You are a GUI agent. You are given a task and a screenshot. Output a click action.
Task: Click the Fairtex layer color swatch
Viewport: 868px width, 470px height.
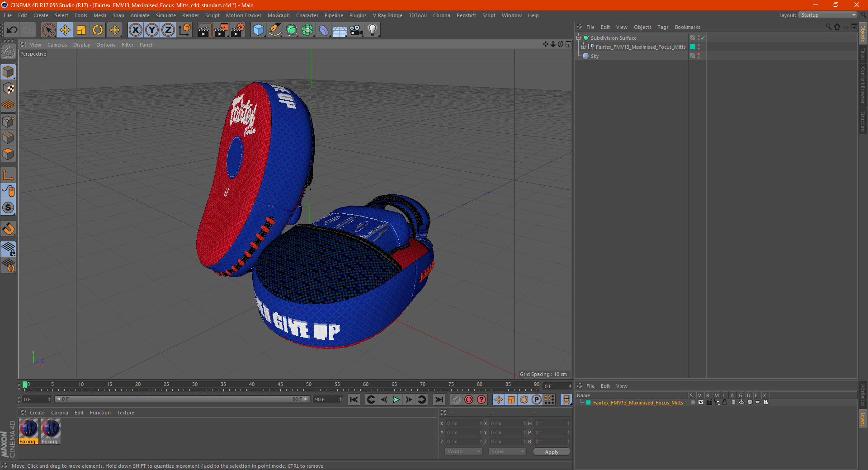pyautogui.click(x=588, y=403)
